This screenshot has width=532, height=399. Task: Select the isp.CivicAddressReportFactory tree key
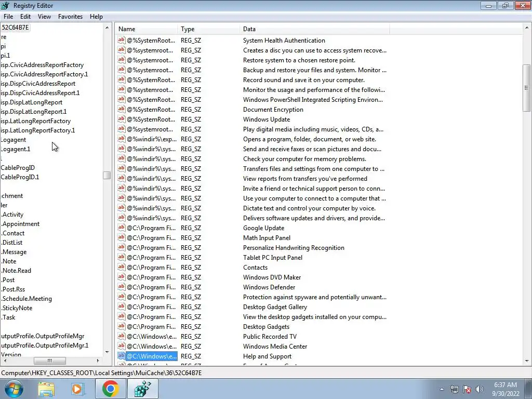pos(42,65)
